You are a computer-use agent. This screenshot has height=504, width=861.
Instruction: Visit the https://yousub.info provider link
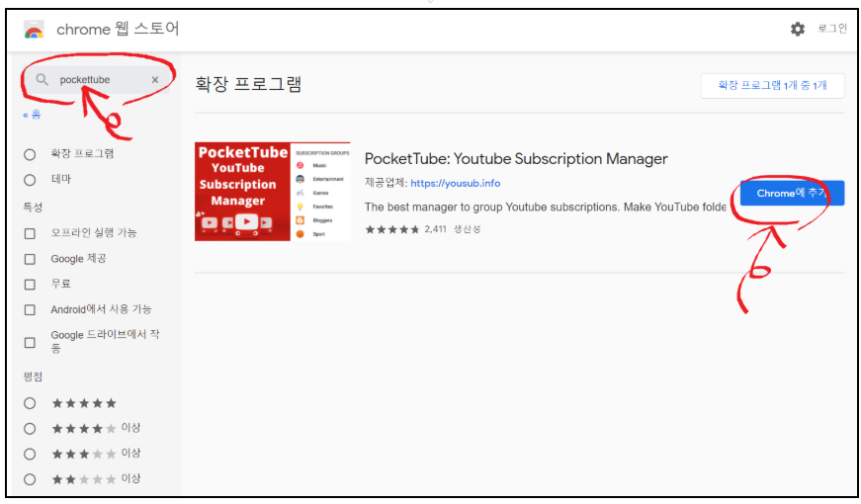pos(455,184)
